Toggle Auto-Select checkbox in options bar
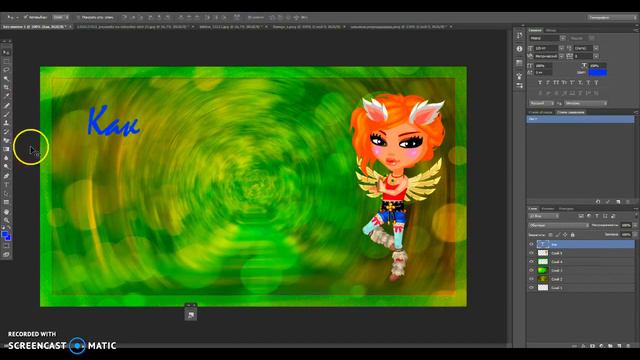The width and height of the screenshot is (640, 360). coord(26,17)
